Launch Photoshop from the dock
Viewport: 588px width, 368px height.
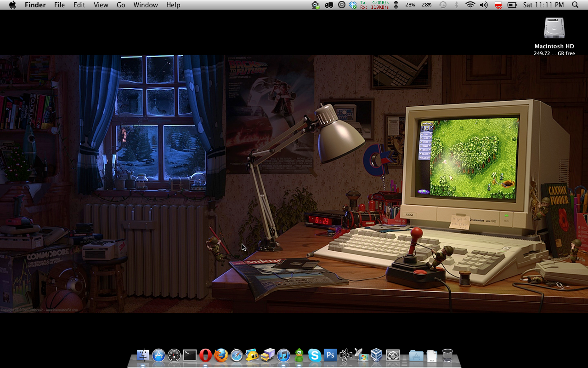pyautogui.click(x=330, y=355)
